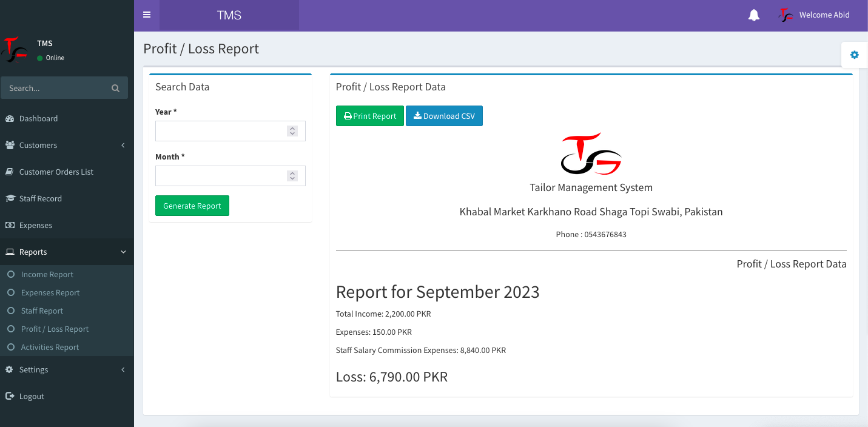Image resolution: width=868 pixels, height=427 pixels.
Task: Click the gear icon on right edge
Action: [x=854, y=55]
